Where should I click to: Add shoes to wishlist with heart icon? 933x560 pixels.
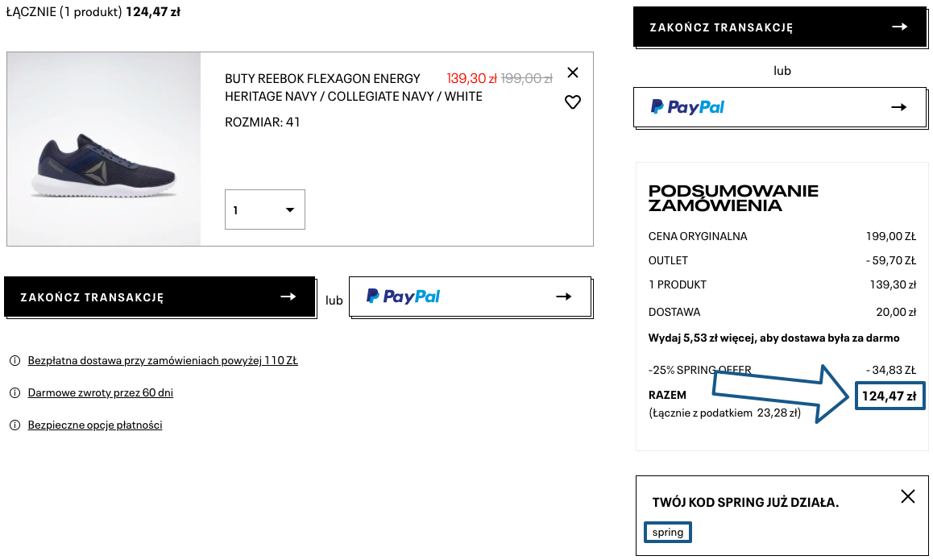click(x=573, y=102)
